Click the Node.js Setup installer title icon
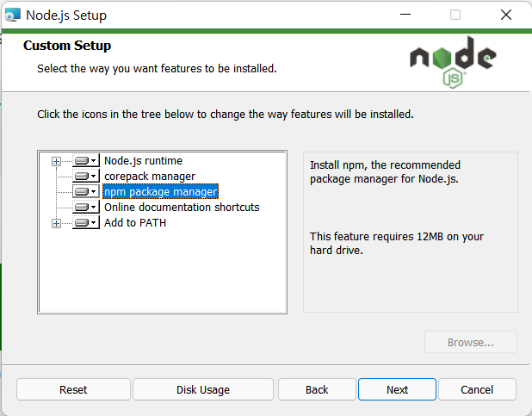The width and height of the screenshot is (532, 416). pos(13,15)
